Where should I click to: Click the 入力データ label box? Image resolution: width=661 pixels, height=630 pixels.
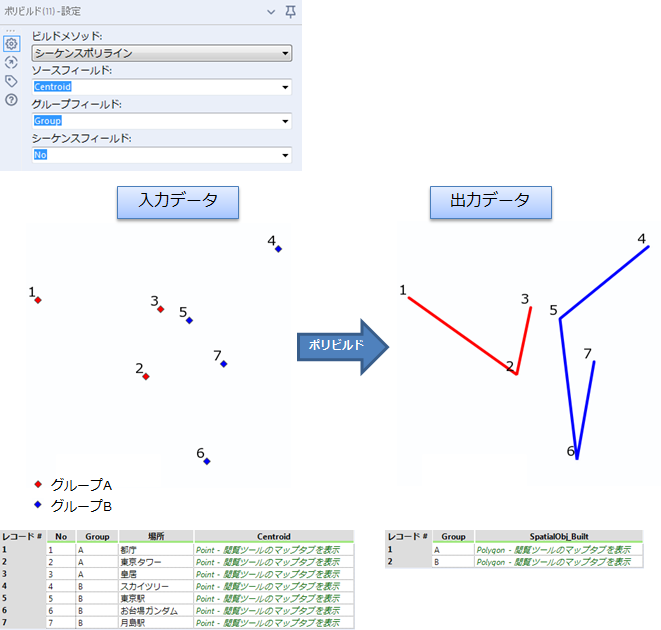tap(178, 202)
